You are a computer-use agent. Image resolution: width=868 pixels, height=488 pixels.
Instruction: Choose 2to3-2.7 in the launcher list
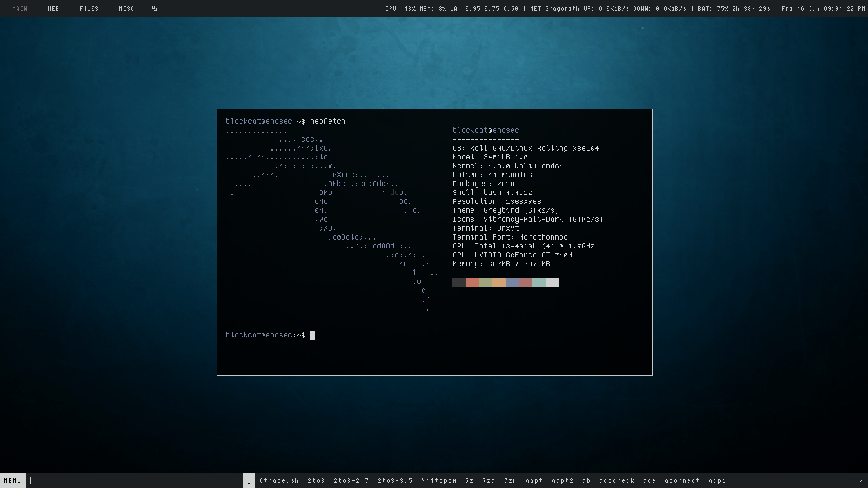pyautogui.click(x=351, y=481)
